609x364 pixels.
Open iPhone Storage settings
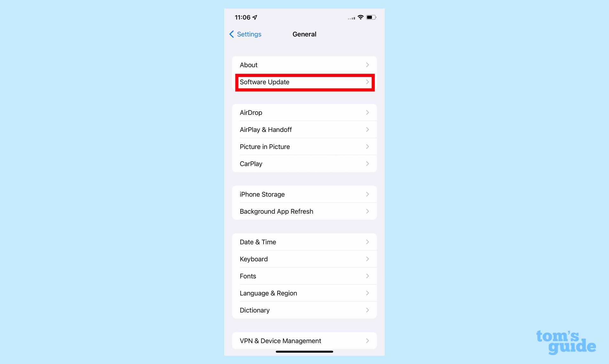click(304, 194)
